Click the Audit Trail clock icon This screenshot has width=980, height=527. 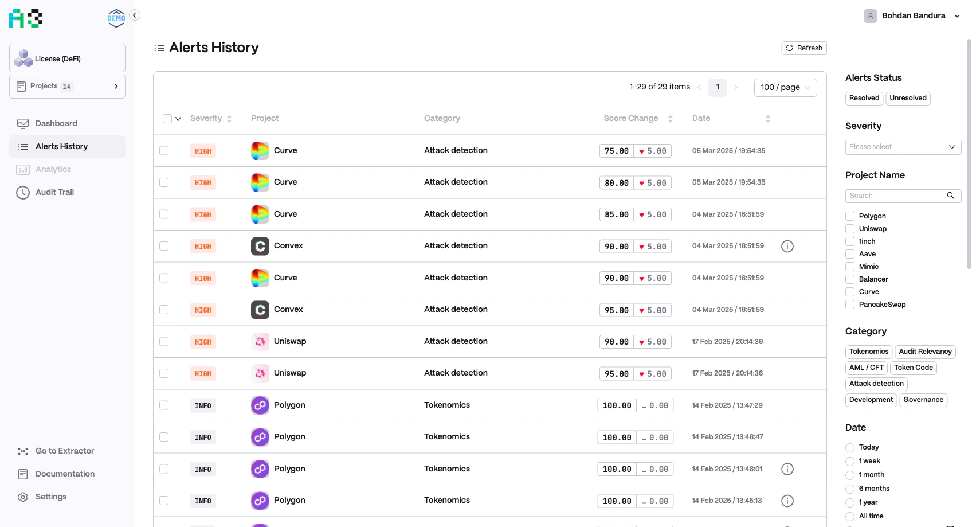pyautogui.click(x=23, y=193)
